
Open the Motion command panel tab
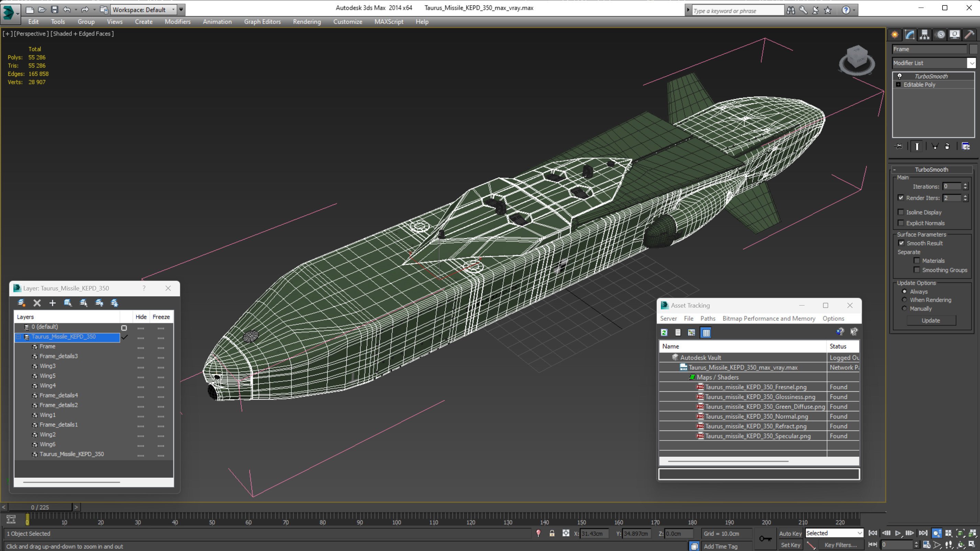click(940, 35)
